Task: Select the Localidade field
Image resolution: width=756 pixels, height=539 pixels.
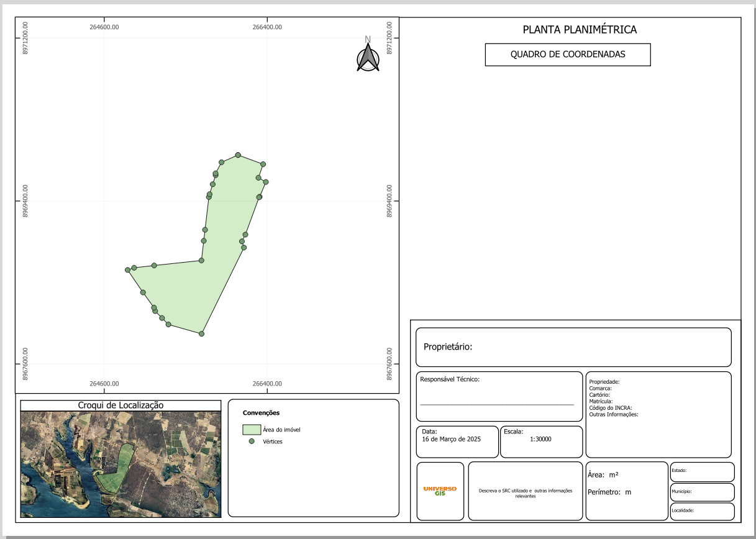Action: tap(702, 511)
